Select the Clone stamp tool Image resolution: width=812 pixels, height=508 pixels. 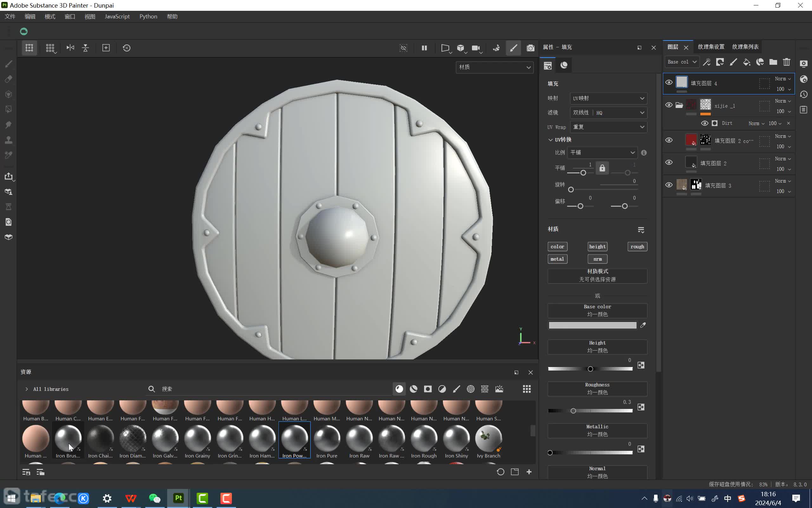9,140
